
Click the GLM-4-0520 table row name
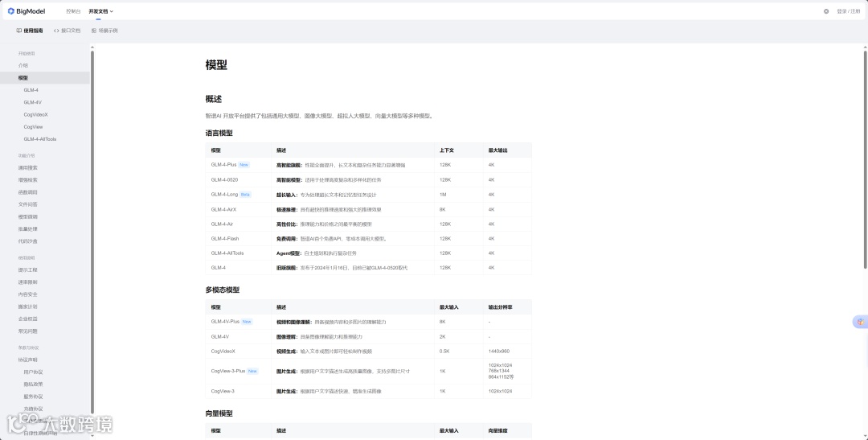[224, 179]
